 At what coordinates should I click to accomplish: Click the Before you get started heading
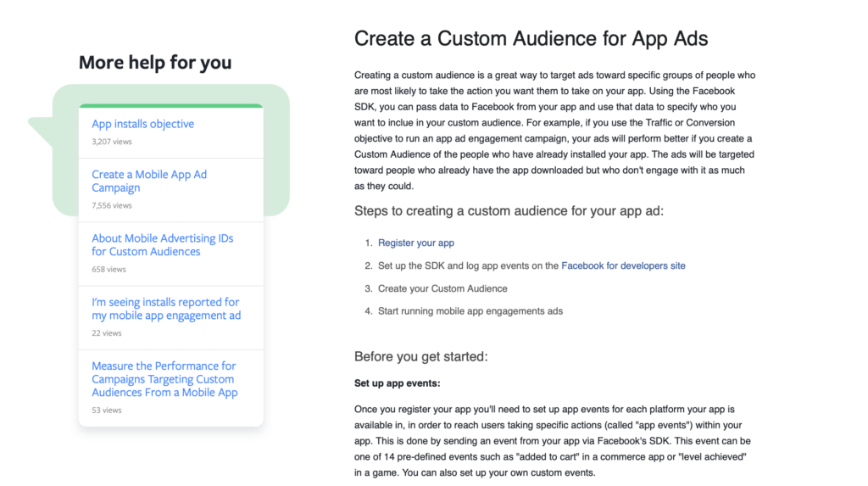pyautogui.click(x=420, y=356)
